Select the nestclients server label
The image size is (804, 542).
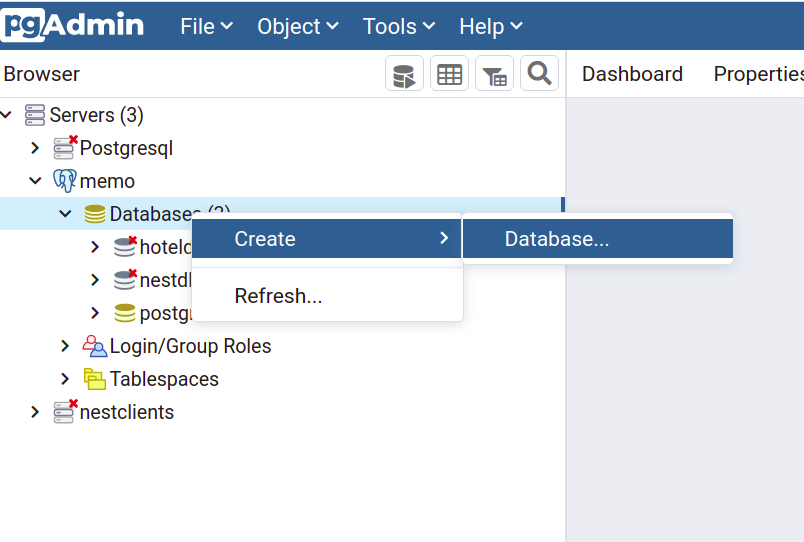point(127,412)
